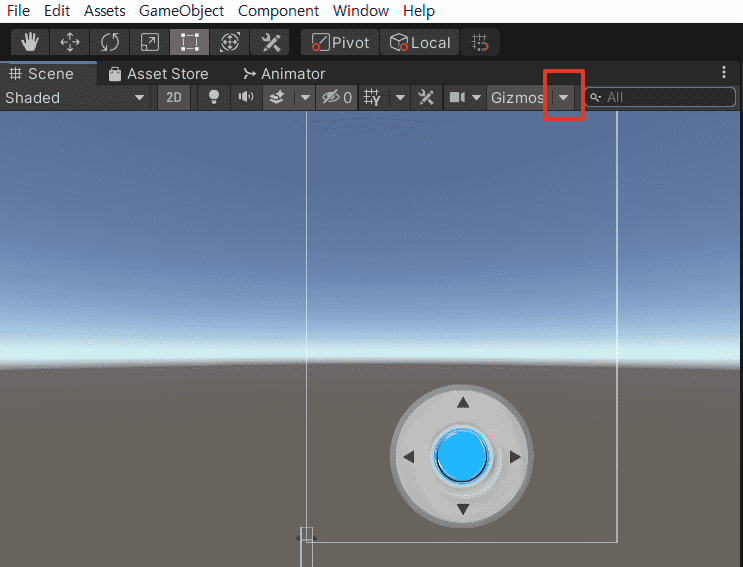Select the Transform tool
This screenshot has width=743, height=567.
point(229,43)
